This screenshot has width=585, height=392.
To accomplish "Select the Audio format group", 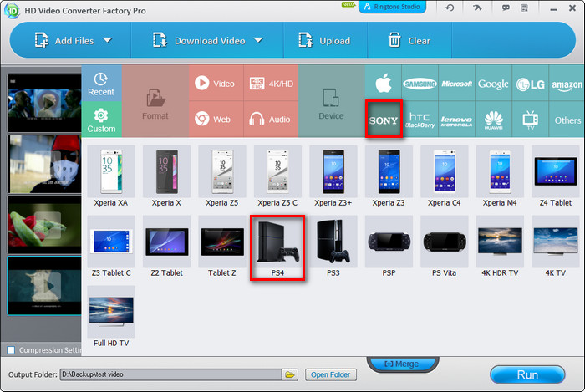I will (x=271, y=120).
